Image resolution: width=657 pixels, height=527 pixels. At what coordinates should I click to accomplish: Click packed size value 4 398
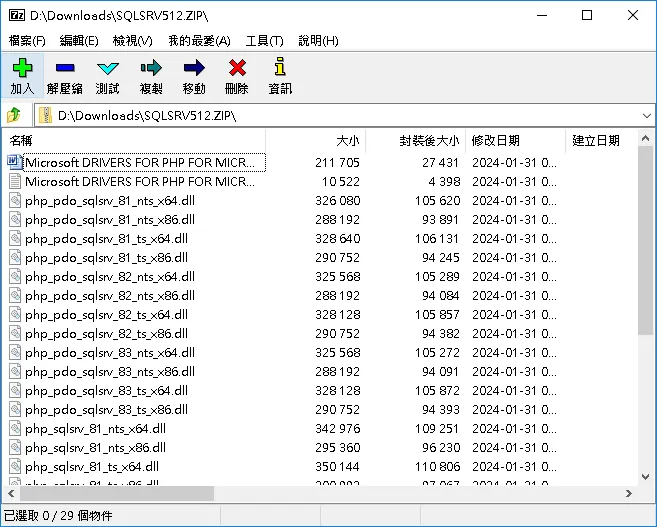444,181
